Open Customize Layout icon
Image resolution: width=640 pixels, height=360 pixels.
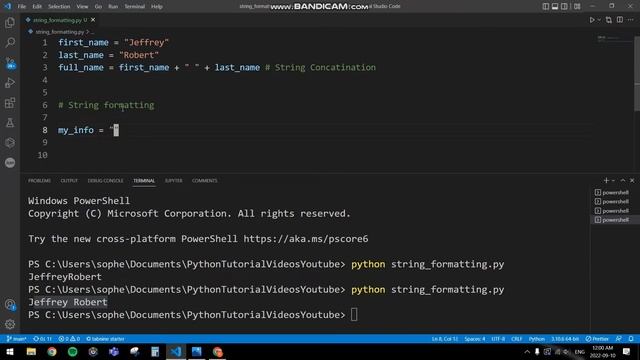577,7
